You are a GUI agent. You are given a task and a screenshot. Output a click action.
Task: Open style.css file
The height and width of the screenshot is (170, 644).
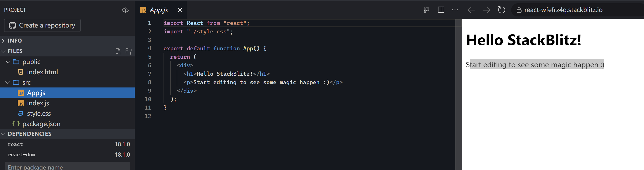click(x=39, y=113)
